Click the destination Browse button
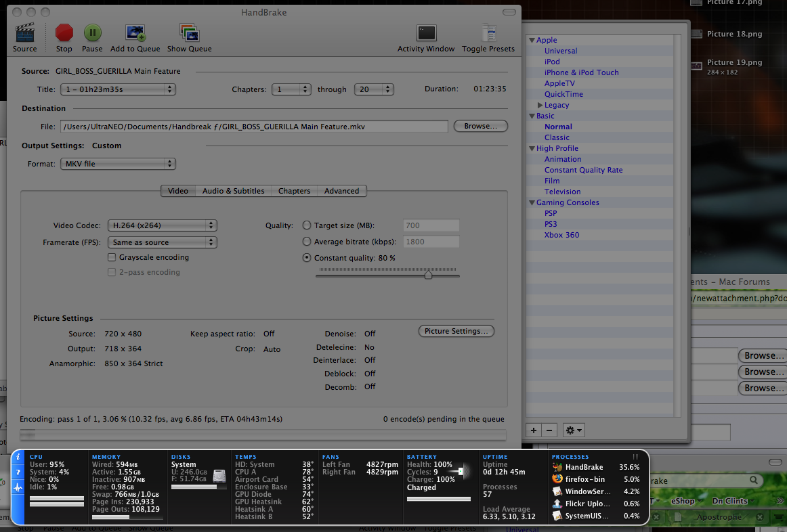Image resolution: width=787 pixels, height=532 pixels. [481, 126]
